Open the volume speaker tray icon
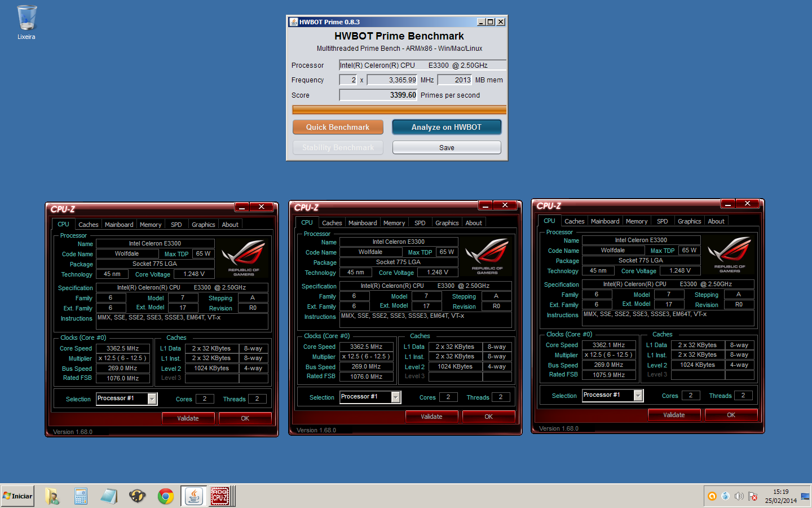This screenshot has height=508, width=812. (739, 496)
